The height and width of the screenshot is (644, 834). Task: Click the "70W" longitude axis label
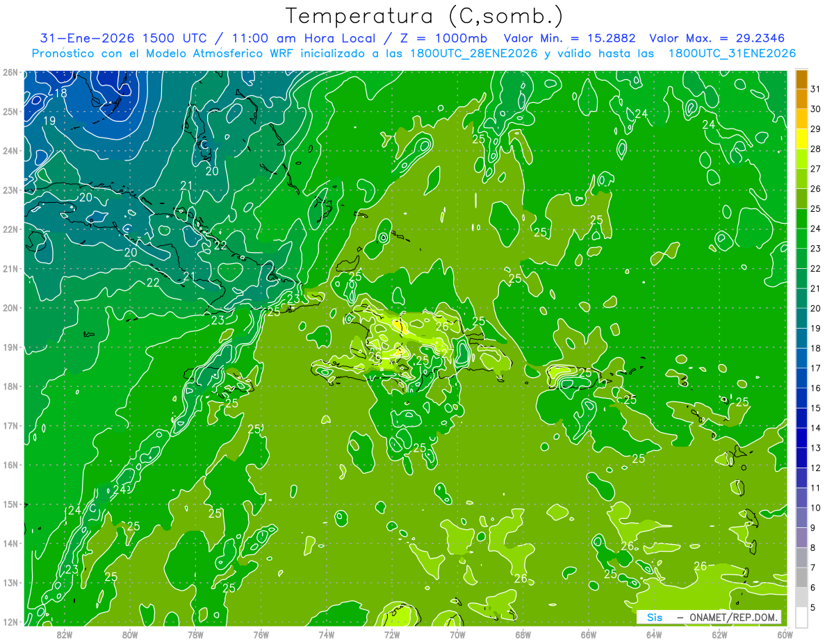point(457,634)
